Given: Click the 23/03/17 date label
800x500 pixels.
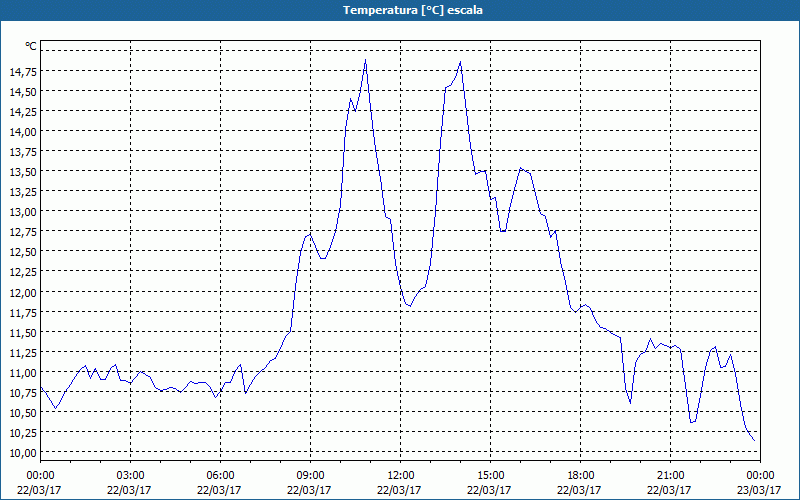Looking at the screenshot, I should pos(760,490).
